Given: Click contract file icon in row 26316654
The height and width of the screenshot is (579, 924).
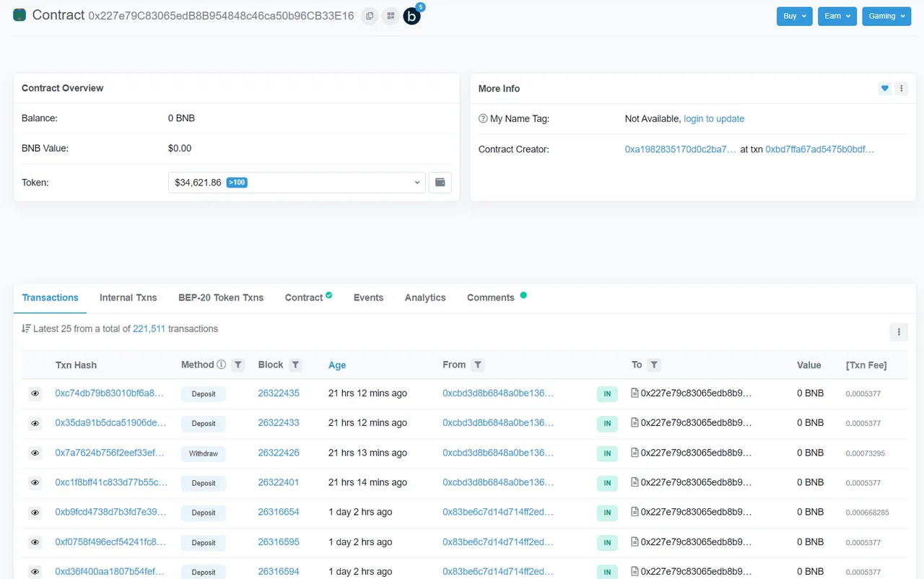Looking at the screenshot, I should 635,512.
